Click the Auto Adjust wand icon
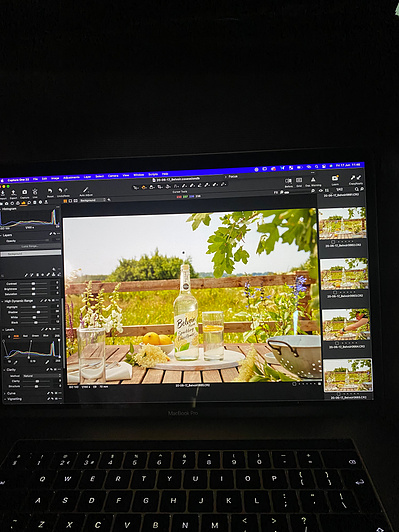The width and height of the screenshot is (399, 532). point(86,190)
